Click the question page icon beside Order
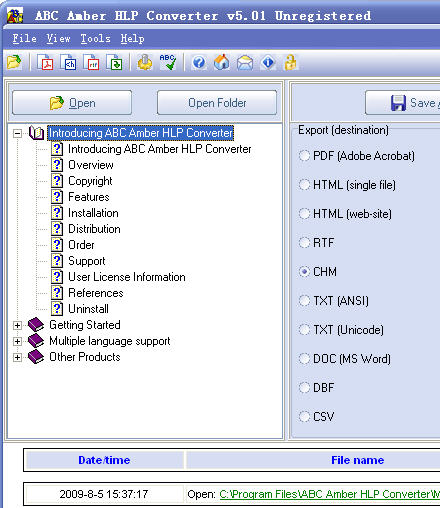440x508 pixels. click(x=57, y=245)
